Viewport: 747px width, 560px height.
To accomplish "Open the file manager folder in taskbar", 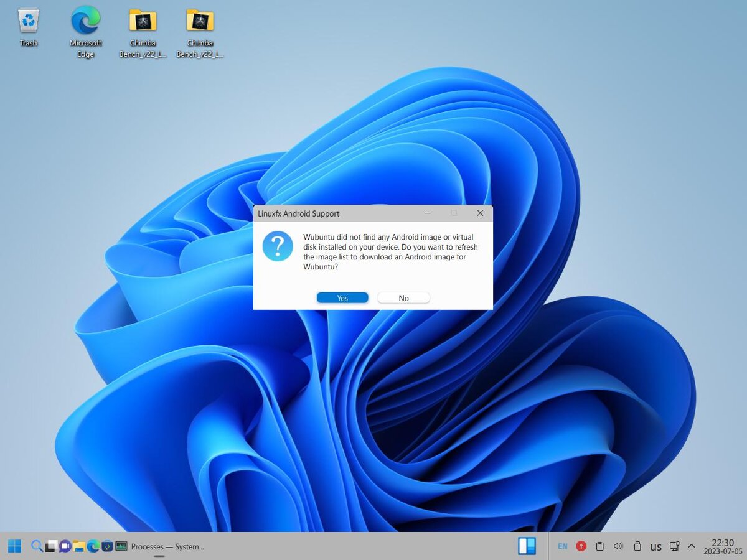I will click(79, 546).
